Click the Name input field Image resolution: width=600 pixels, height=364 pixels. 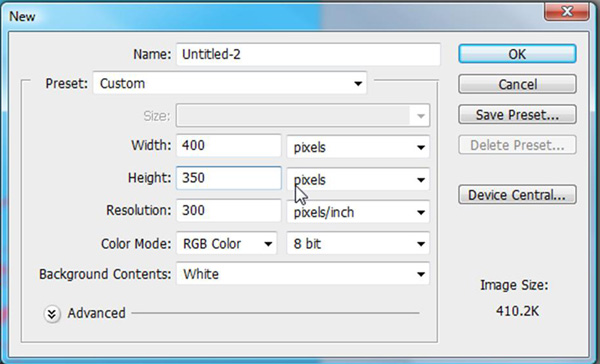pyautogui.click(x=308, y=54)
